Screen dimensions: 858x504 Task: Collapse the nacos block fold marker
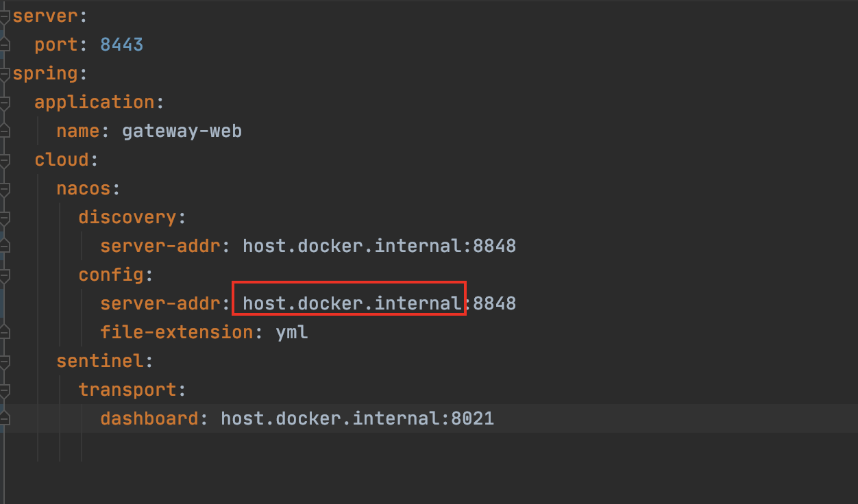[x=5, y=189]
